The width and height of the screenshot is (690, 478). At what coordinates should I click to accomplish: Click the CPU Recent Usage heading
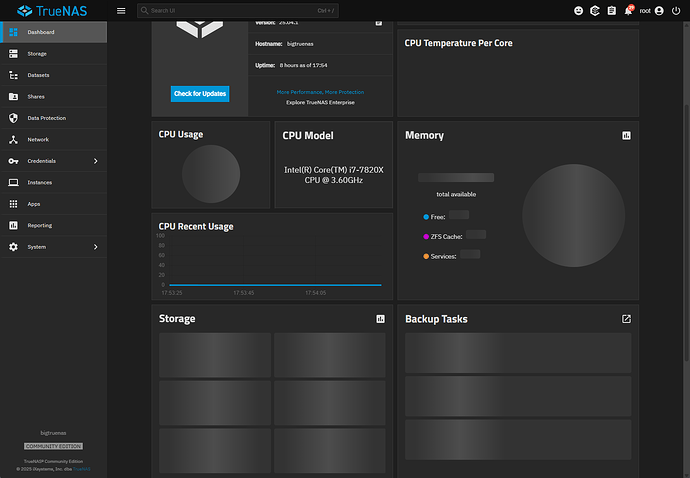(x=196, y=226)
